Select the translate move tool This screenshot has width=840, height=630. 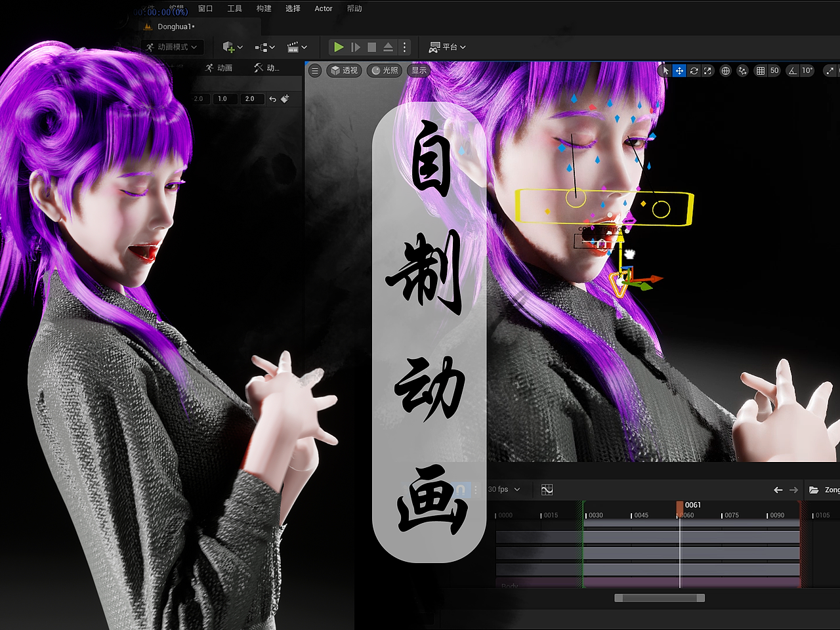click(679, 70)
